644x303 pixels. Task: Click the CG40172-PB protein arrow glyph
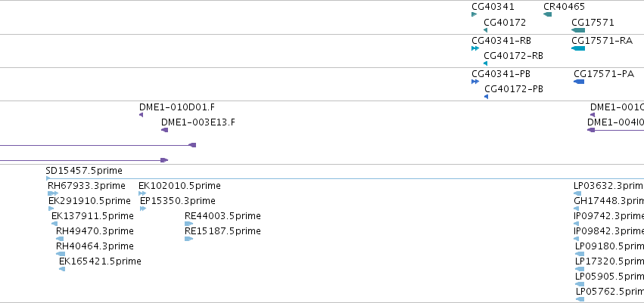tap(486, 97)
